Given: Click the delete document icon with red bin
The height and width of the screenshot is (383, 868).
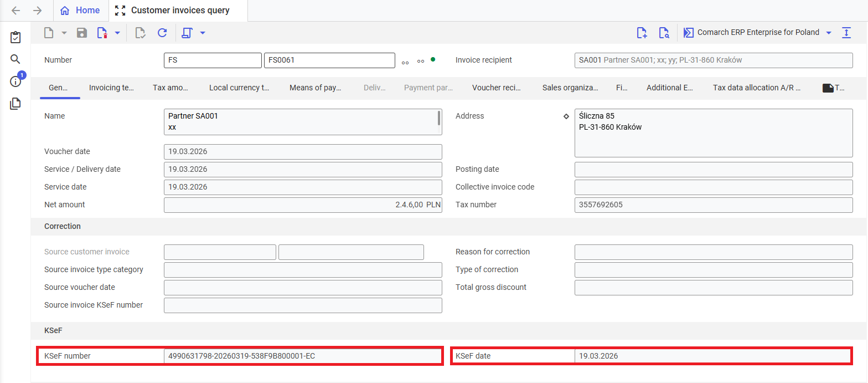Looking at the screenshot, I should tap(102, 33).
